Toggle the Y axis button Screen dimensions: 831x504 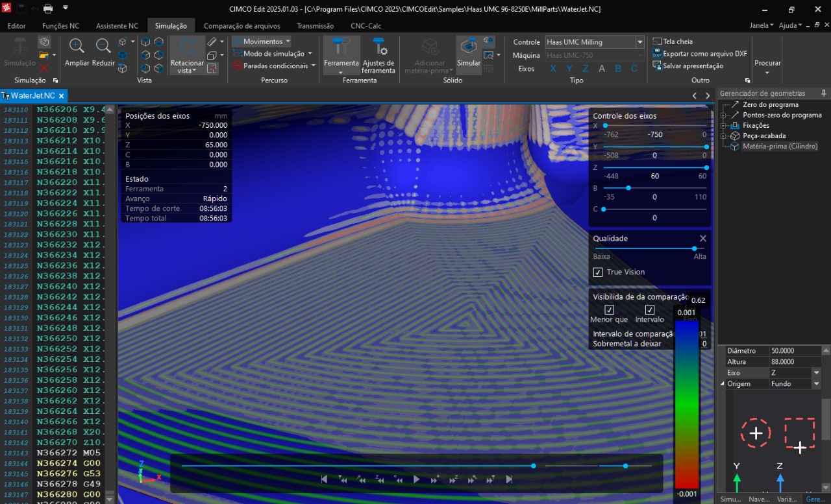pos(569,69)
